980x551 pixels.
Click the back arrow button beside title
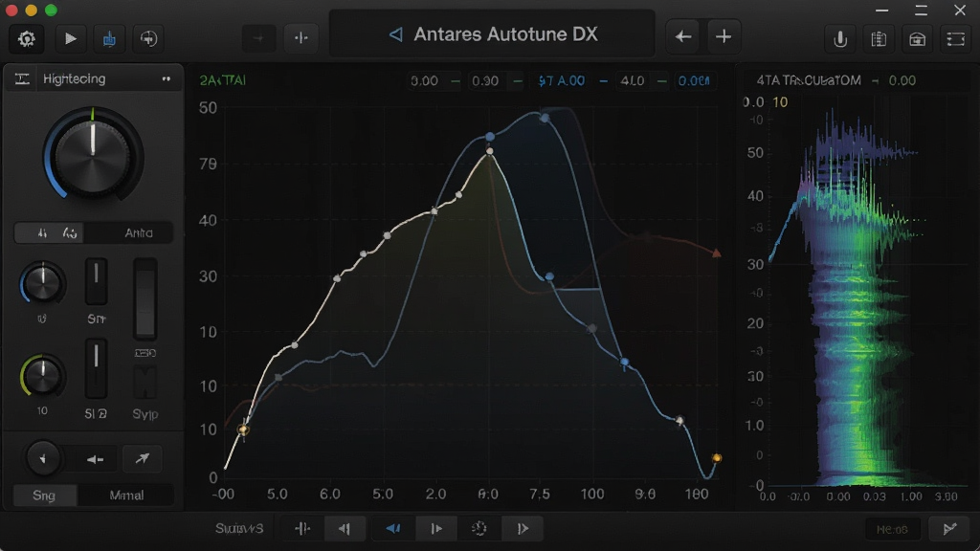coord(683,37)
